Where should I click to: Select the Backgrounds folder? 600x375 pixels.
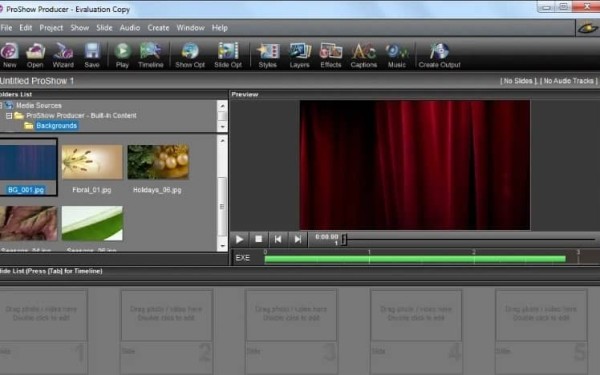56,126
